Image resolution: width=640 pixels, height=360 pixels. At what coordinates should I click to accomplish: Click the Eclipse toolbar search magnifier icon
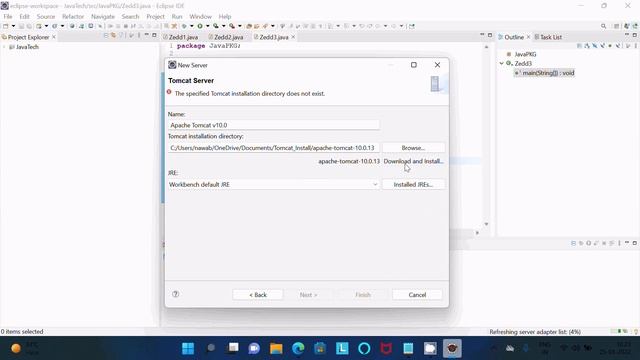coord(603,26)
